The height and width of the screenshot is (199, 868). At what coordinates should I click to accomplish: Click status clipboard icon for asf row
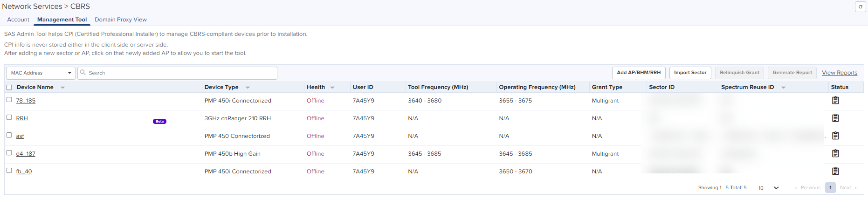[x=835, y=136]
